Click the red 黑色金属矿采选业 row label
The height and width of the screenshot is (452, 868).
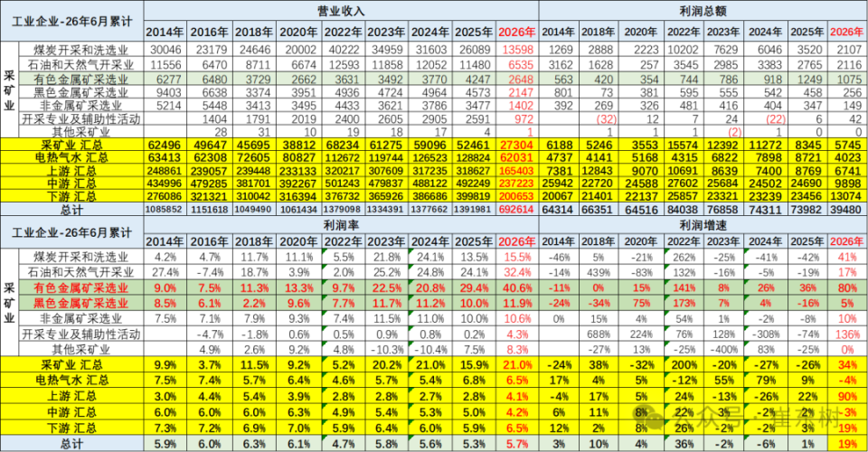[x=80, y=303]
